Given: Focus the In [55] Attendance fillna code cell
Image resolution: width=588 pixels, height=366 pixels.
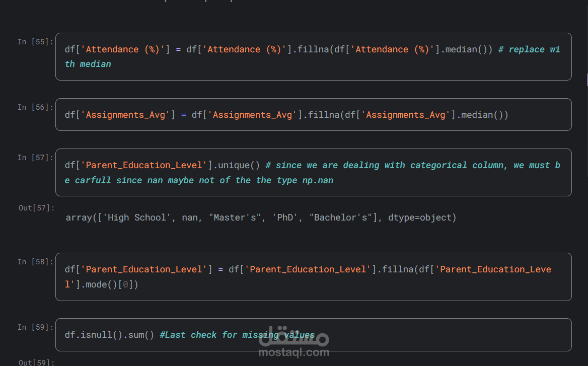Looking at the screenshot, I should coord(313,56).
